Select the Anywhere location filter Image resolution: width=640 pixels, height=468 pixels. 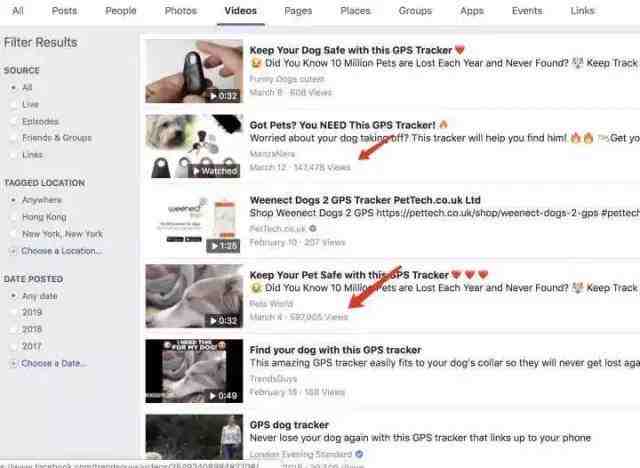(x=13, y=200)
